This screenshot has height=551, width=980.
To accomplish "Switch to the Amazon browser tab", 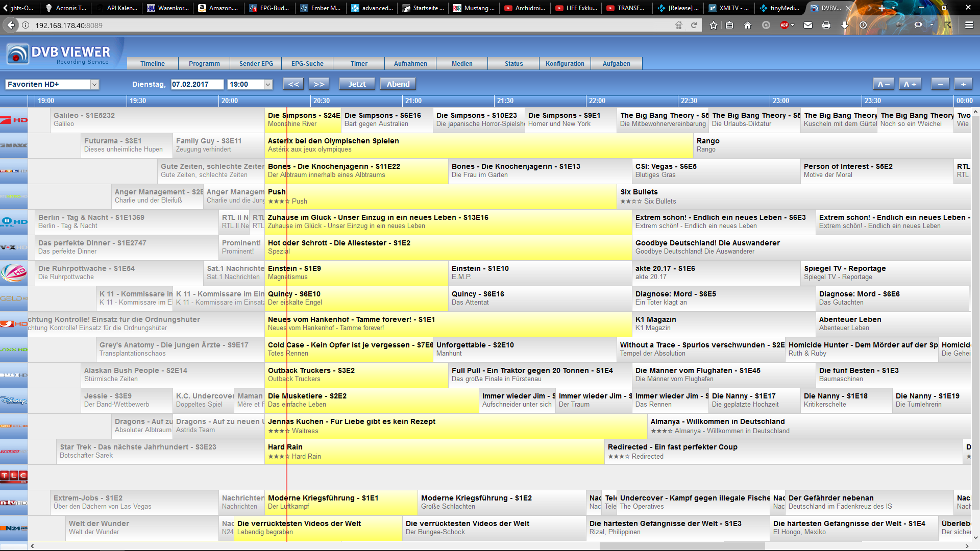I will pyautogui.click(x=218, y=8).
